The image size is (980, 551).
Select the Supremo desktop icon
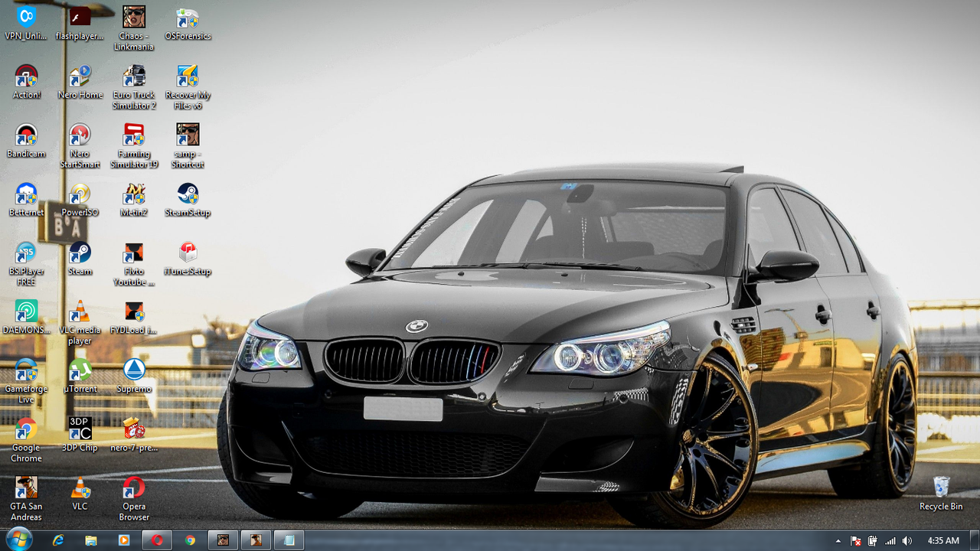coord(134,377)
